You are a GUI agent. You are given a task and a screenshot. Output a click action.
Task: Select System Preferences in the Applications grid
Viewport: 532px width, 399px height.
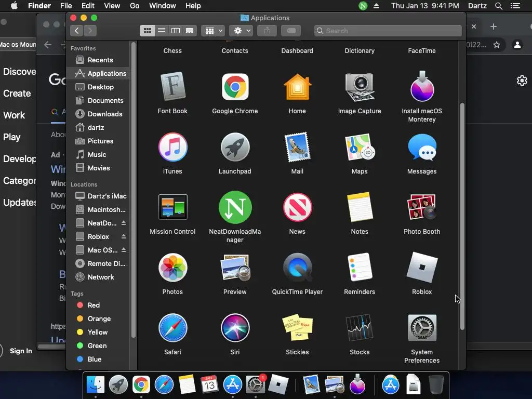[422, 328]
